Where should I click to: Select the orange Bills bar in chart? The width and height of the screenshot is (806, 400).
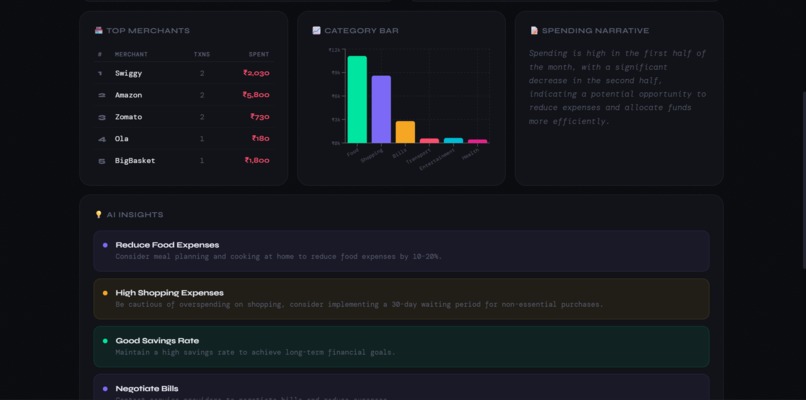405,132
